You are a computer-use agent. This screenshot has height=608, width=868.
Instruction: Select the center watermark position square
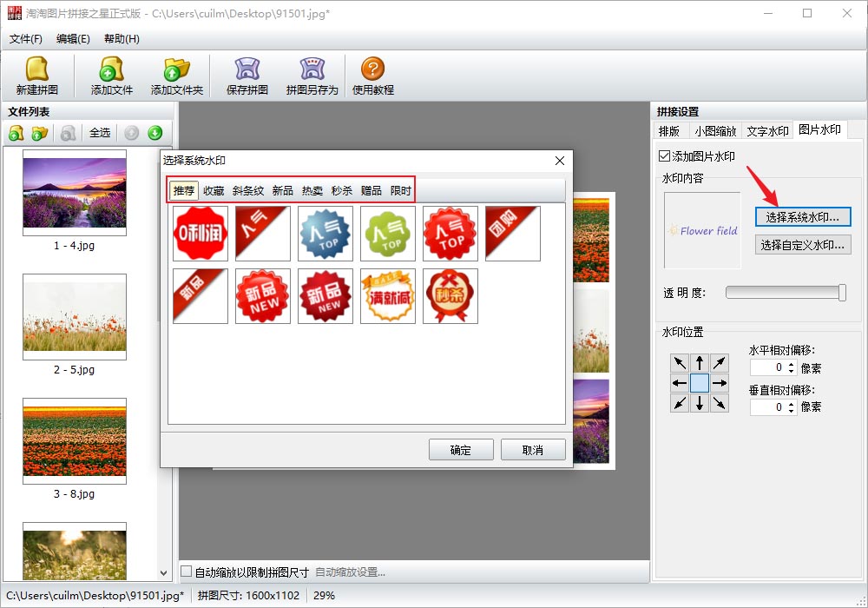[700, 383]
